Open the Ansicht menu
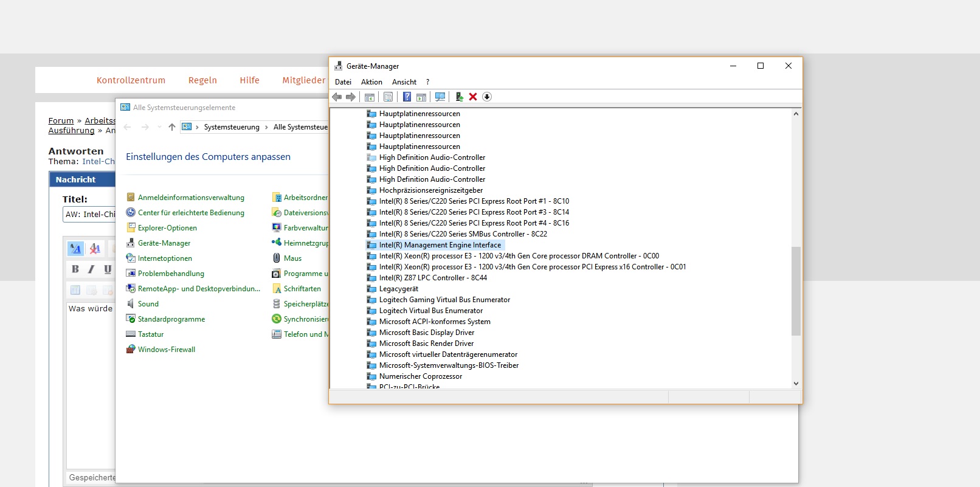 [x=404, y=82]
